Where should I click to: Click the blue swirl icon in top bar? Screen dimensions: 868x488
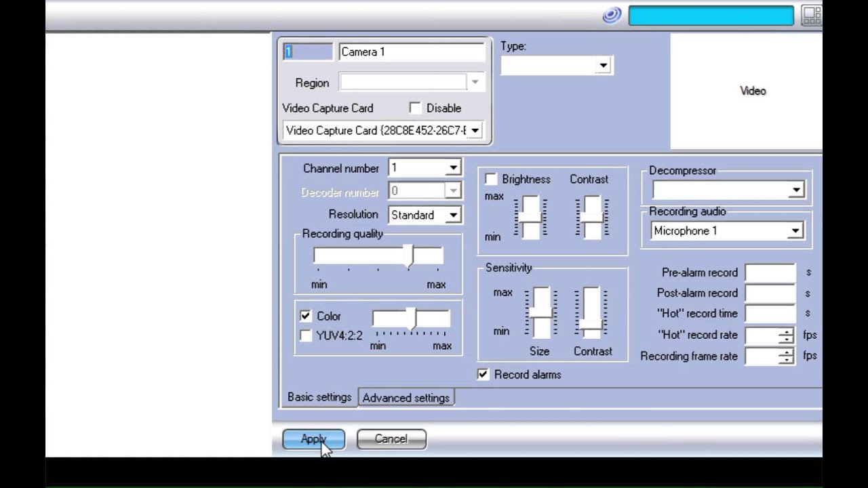[x=612, y=16]
